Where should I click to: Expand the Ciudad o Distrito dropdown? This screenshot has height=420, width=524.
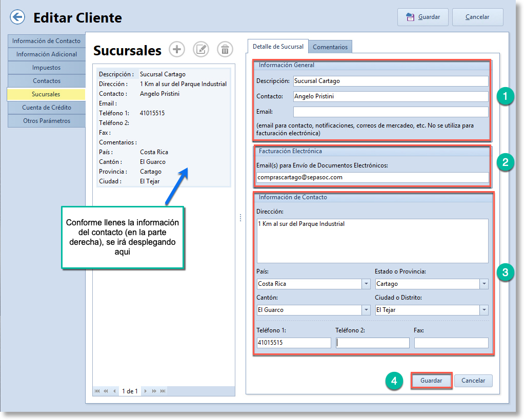tap(484, 310)
